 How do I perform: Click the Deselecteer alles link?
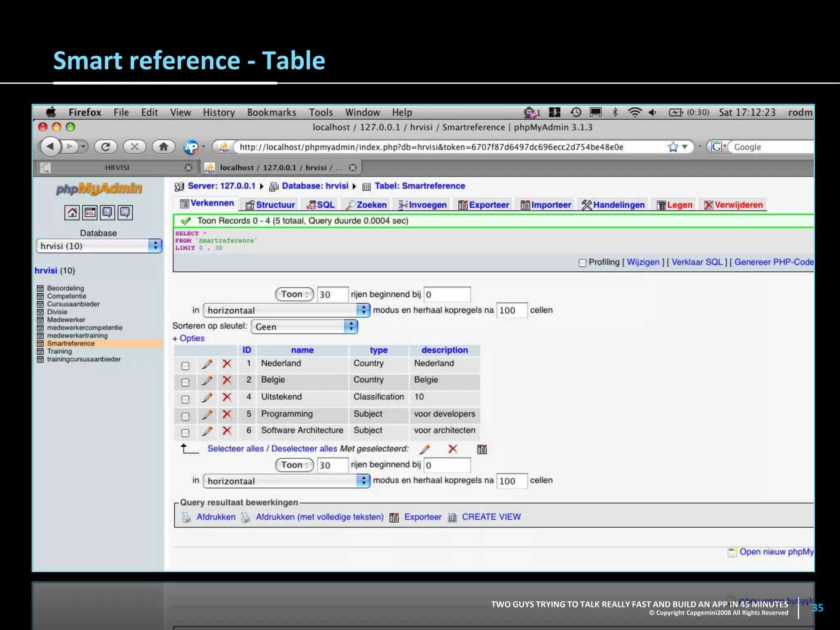pyautogui.click(x=304, y=449)
